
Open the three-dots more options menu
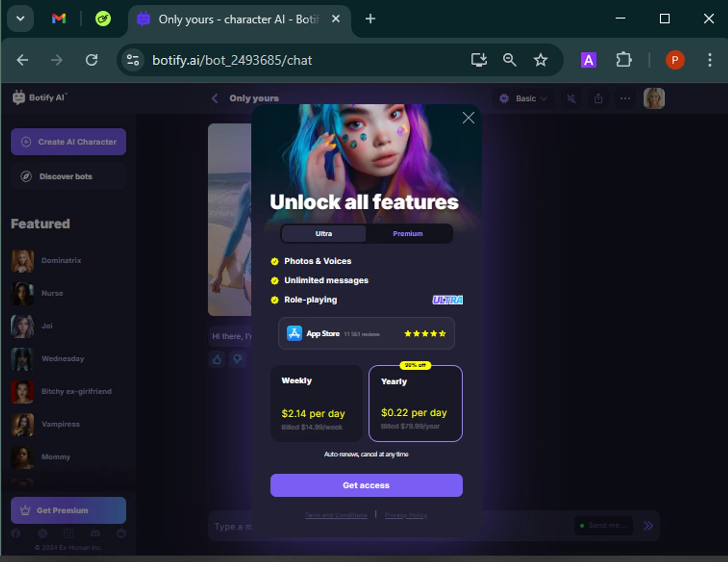[625, 99]
